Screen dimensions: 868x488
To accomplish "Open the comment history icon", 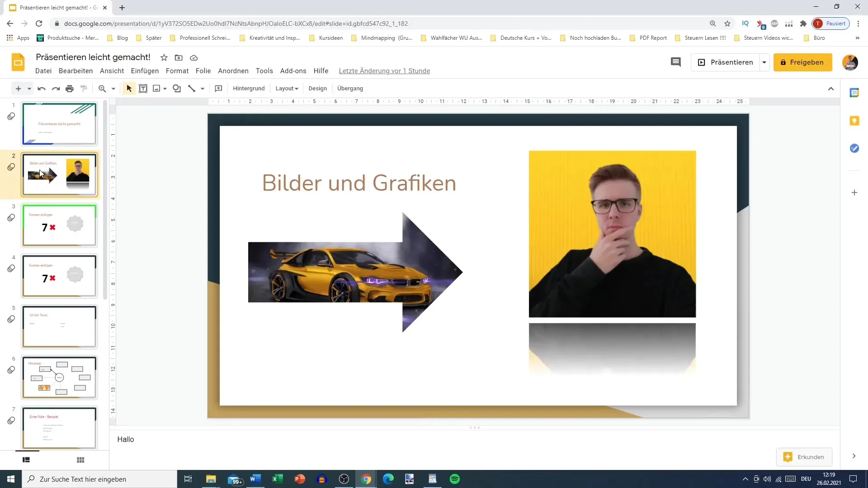I will click(675, 62).
